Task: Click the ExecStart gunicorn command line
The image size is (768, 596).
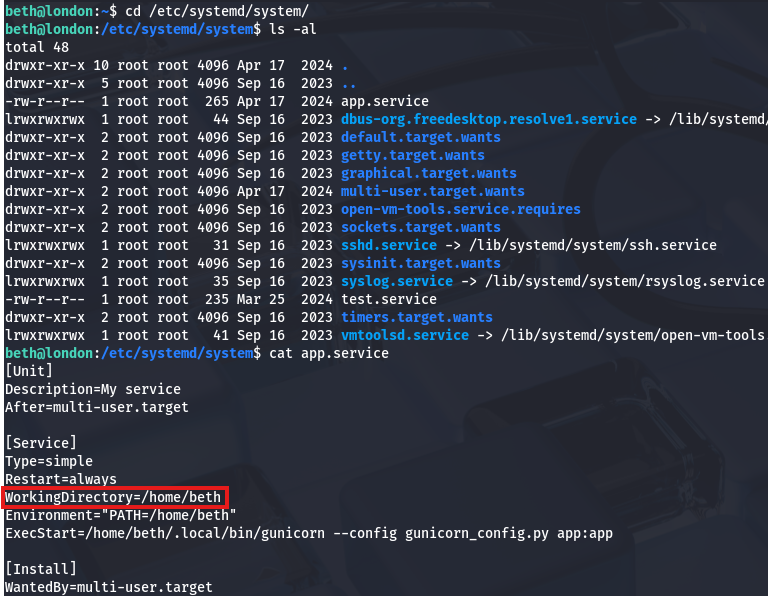Action: 308,533
